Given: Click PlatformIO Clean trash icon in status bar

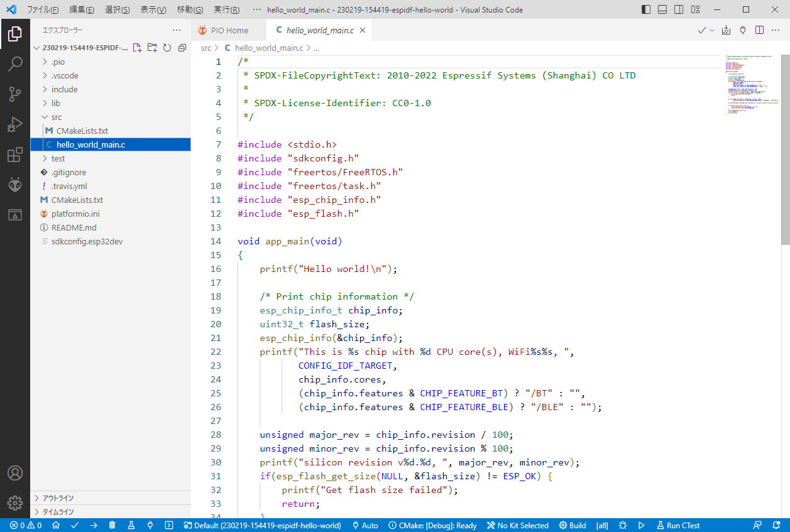Looking at the screenshot, I should point(112,525).
